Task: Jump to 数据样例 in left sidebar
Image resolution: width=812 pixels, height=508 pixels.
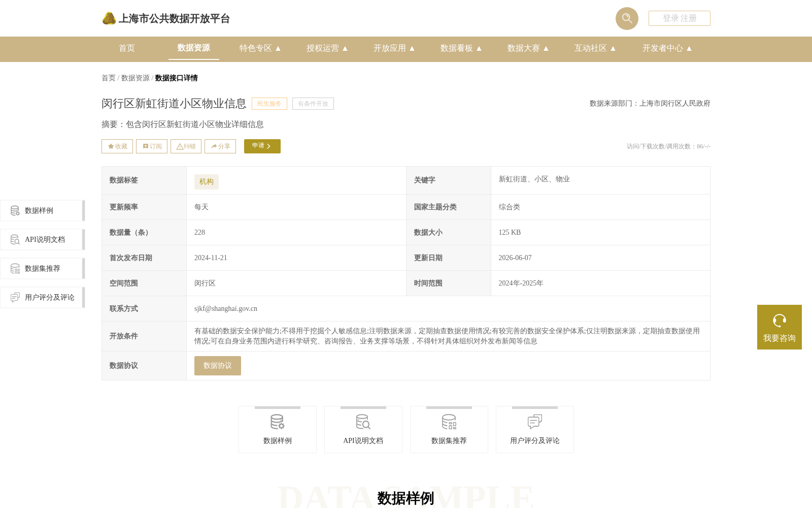Action: tap(43, 210)
